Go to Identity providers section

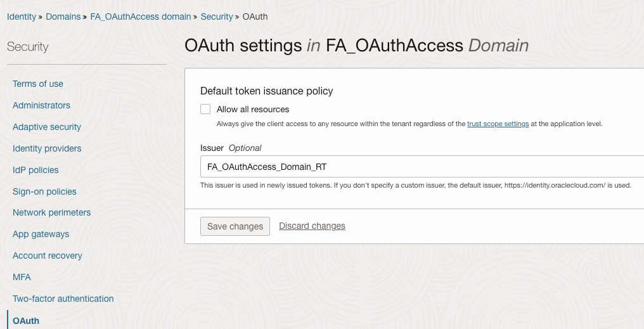pyautogui.click(x=47, y=148)
